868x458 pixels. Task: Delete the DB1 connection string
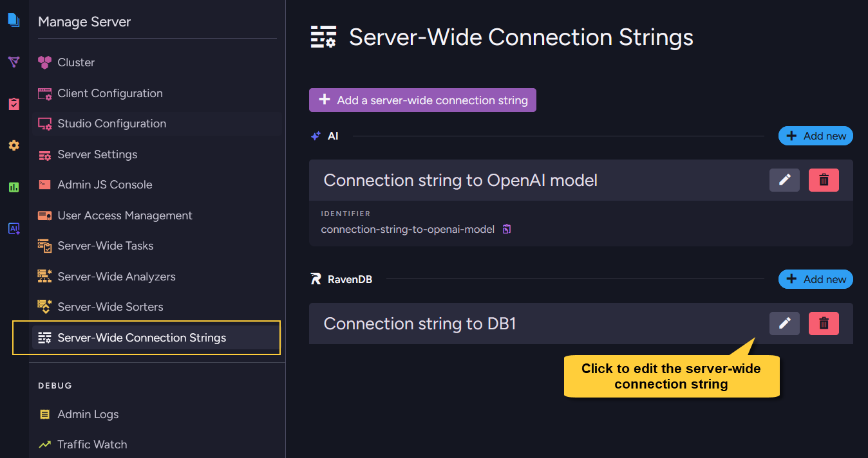tap(824, 324)
